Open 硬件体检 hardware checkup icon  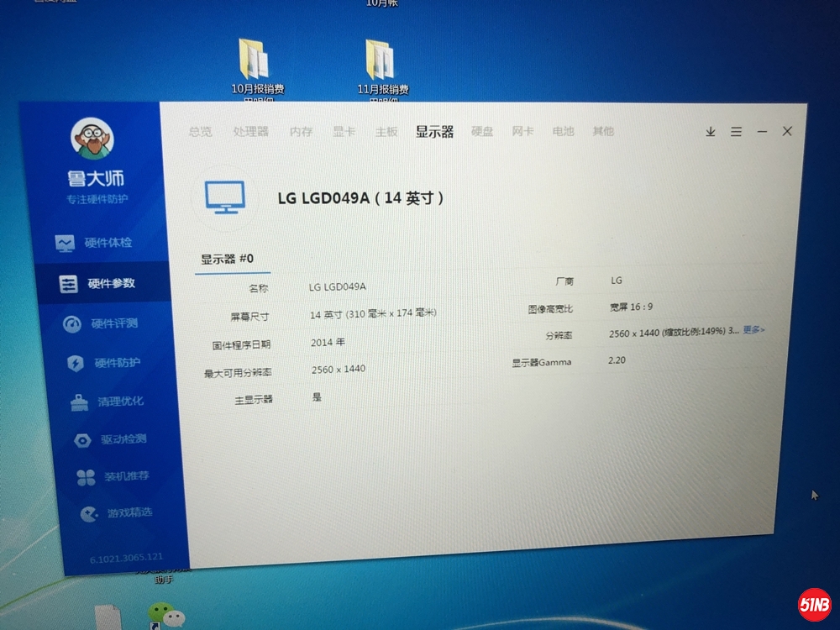(65, 244)
